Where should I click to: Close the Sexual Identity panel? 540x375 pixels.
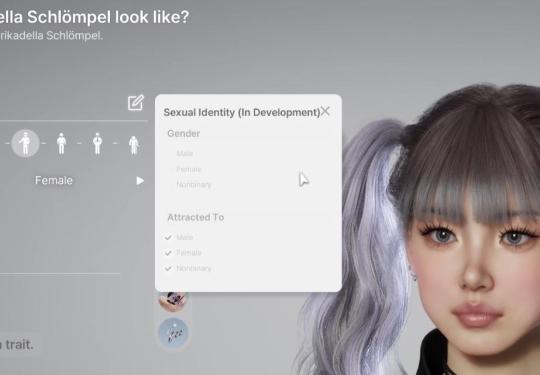(x=325, y=111)
